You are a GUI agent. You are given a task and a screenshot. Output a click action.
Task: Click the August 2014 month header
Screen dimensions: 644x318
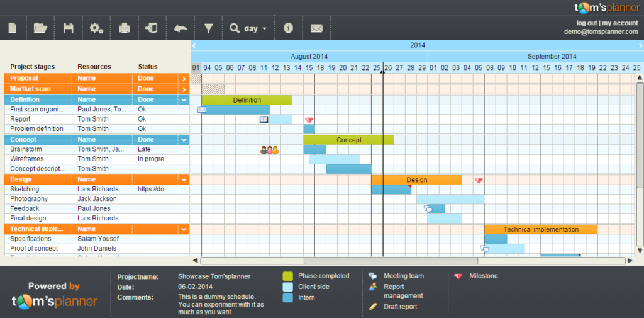coord(309,57)
